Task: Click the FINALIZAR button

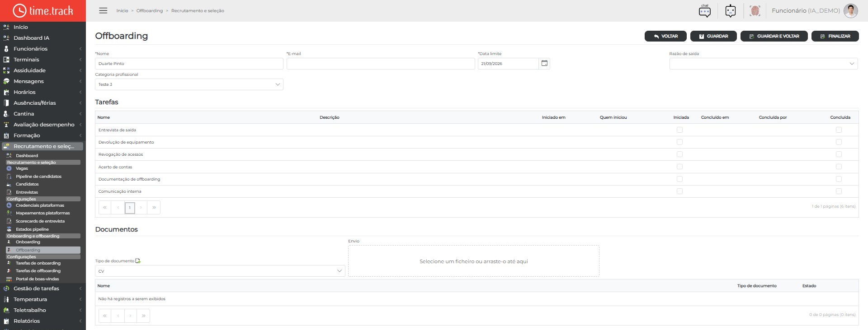Action: coord(835,36)
